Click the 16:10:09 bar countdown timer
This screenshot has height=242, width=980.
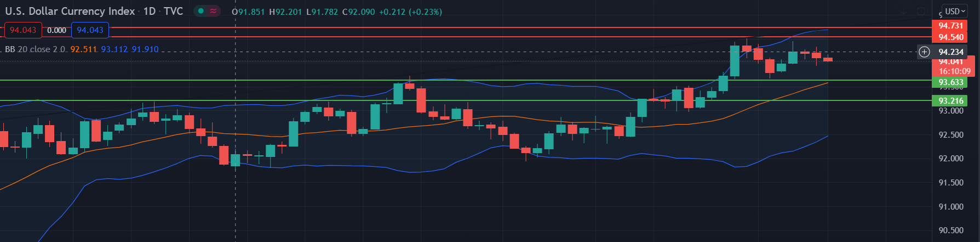954,71
